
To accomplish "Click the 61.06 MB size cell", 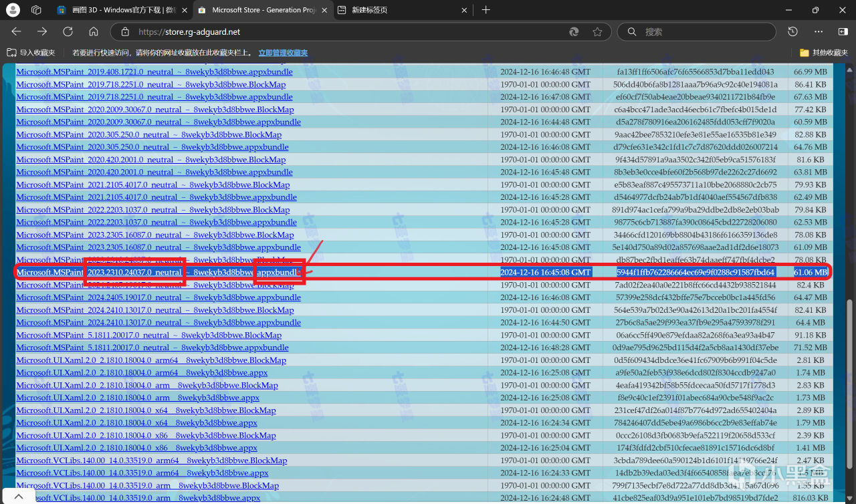I will coord(811,273).
